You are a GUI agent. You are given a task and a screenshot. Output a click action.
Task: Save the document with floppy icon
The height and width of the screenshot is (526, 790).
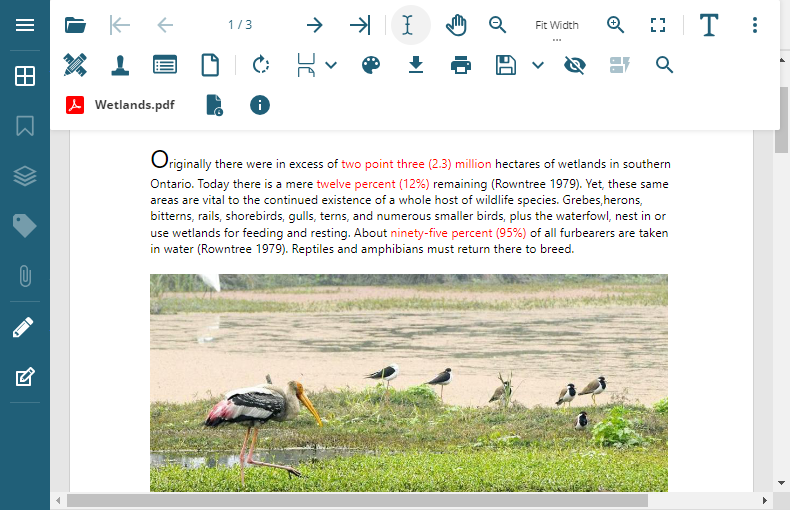[x=505, y=65]
